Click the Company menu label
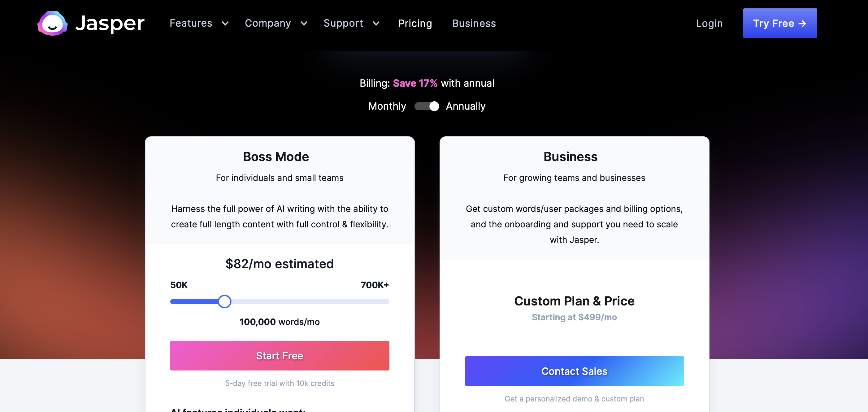The height and width of the screenshot is (412, 868). tap(267, 23)
